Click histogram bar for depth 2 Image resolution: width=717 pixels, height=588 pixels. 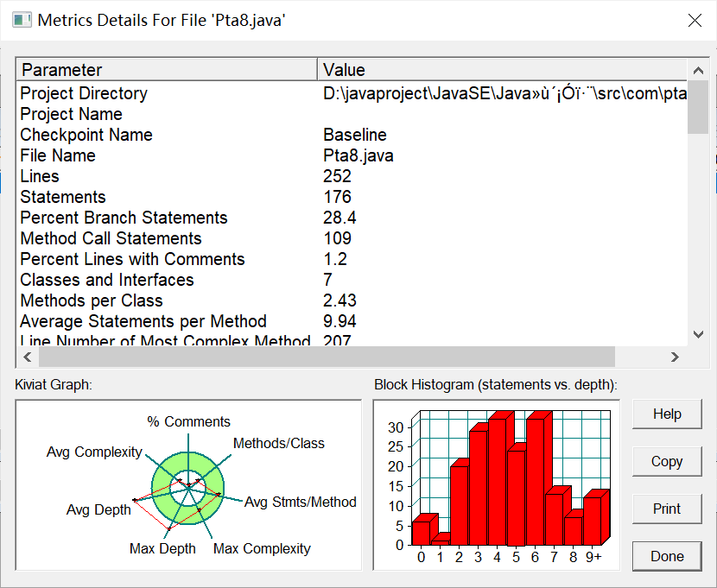pos(459,505)
